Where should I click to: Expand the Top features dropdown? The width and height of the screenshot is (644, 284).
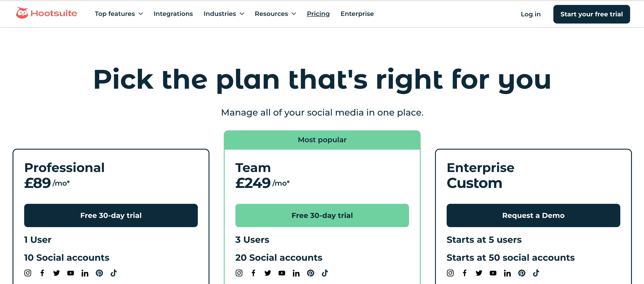pos(119,14)
